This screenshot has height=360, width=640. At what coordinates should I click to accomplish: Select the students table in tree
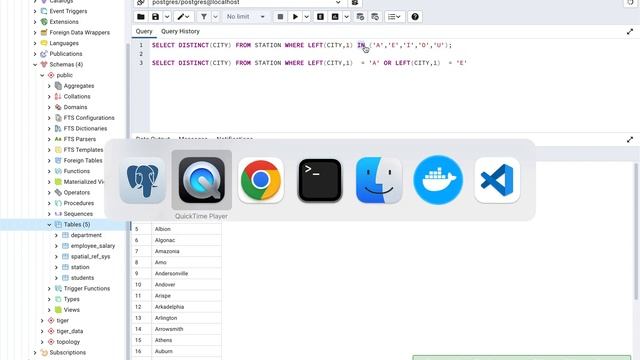82,278
